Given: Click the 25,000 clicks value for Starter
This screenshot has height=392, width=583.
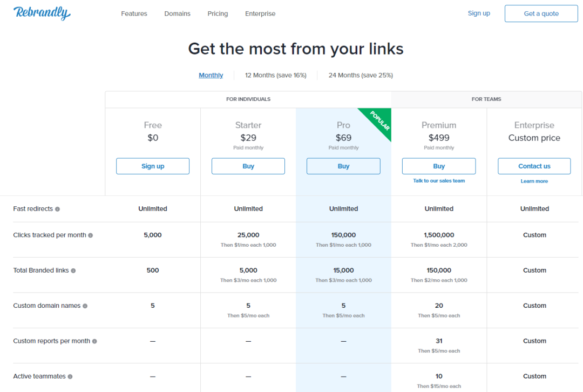Looking at the screenshot, I should click(248, 235).
